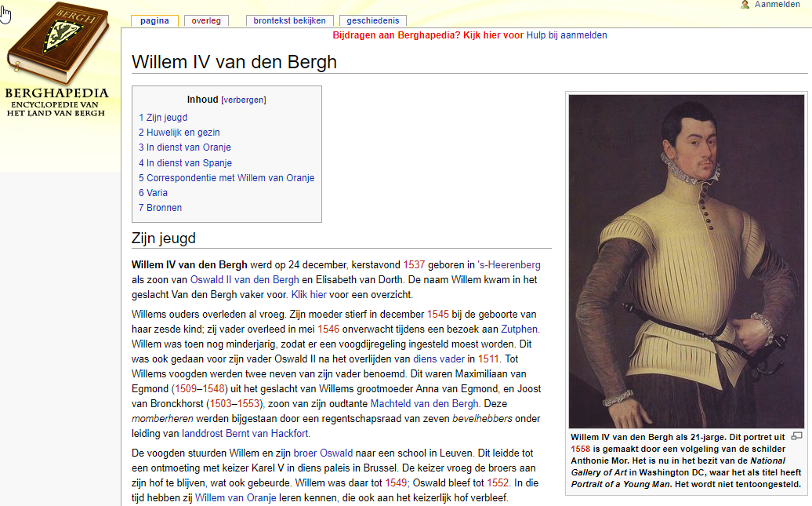The height and width of the screenshot is (506, 812).
Task: Open the geschiedenis tab
Action: 373,20
